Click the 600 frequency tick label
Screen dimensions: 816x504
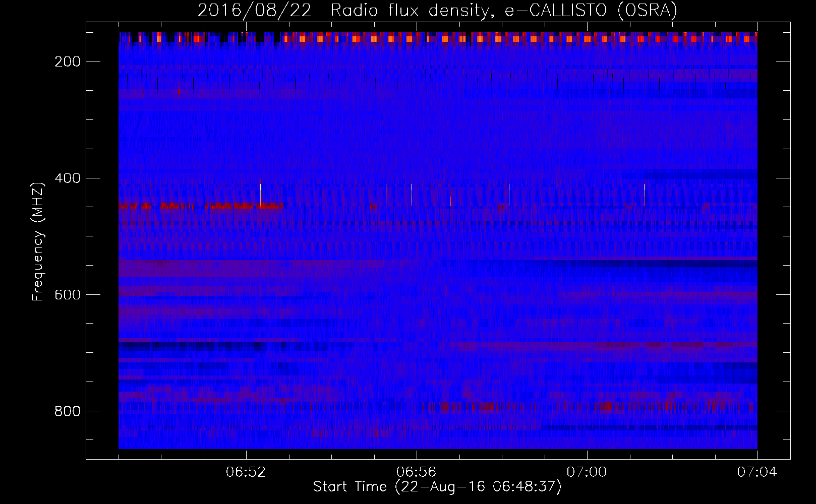tap(68, 294)
